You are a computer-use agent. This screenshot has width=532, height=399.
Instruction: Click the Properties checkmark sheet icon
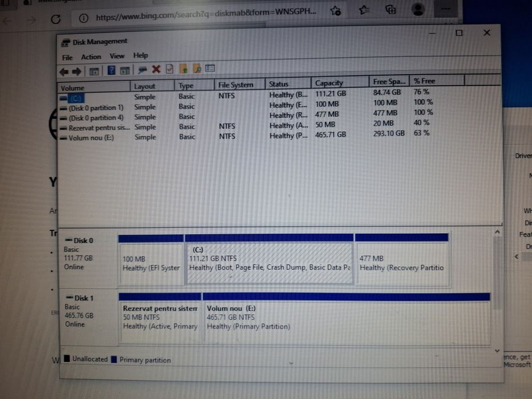[x=170, y=69]
